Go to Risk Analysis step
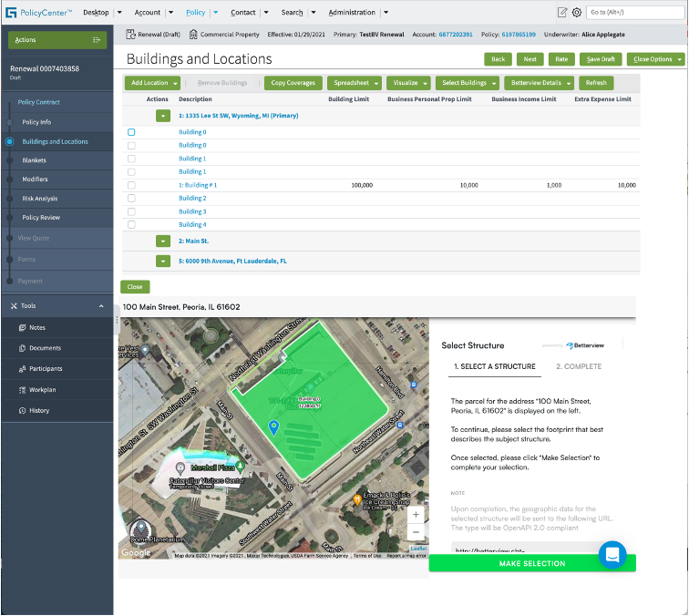 coord(40,199)
